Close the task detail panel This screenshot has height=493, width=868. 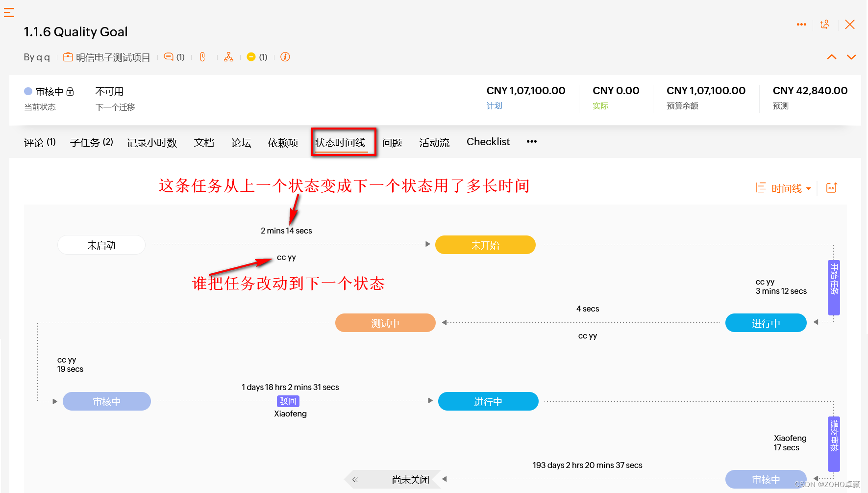point(850,25)
